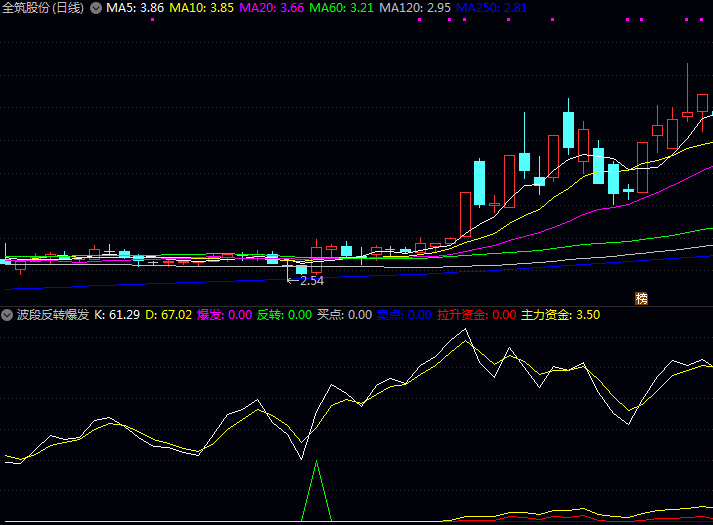Expand the dropdown next to 全筑股份 (日线)

95,8
